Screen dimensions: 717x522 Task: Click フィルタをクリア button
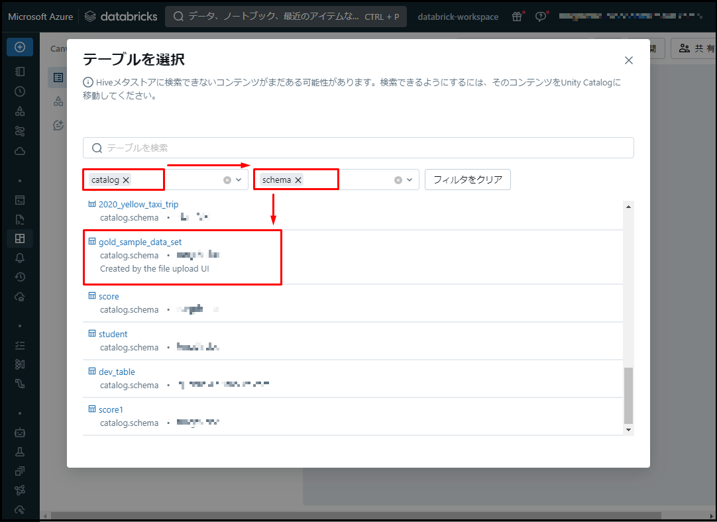467,180
